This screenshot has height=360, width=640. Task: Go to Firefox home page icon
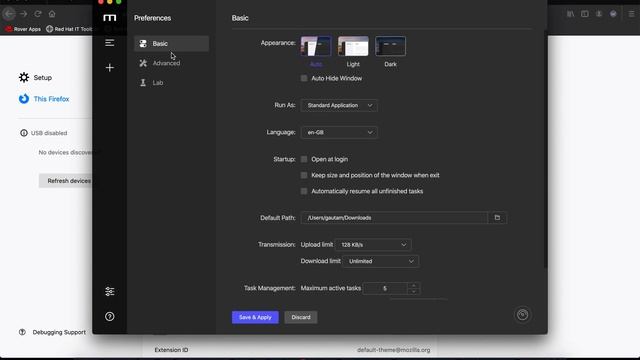pos(52,14)
